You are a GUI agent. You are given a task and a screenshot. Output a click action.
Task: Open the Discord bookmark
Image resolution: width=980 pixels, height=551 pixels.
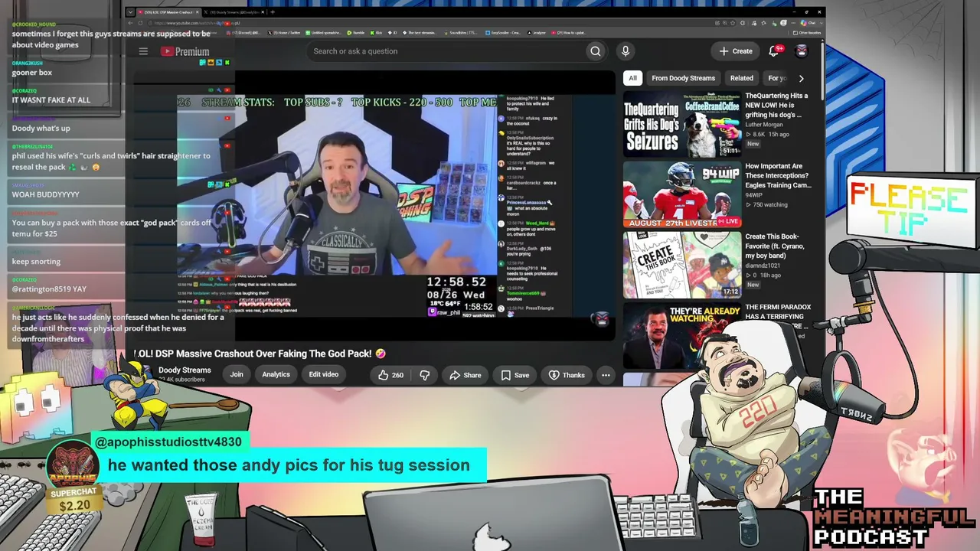243,33
